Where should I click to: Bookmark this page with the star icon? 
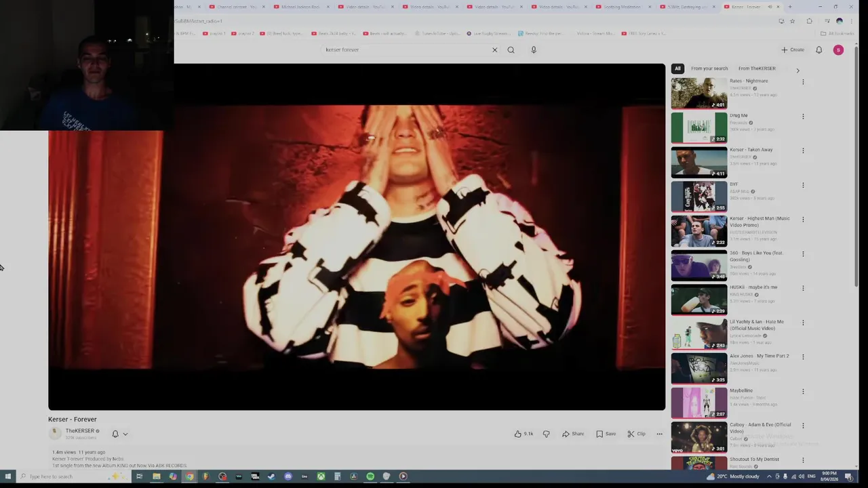(792, 21)
